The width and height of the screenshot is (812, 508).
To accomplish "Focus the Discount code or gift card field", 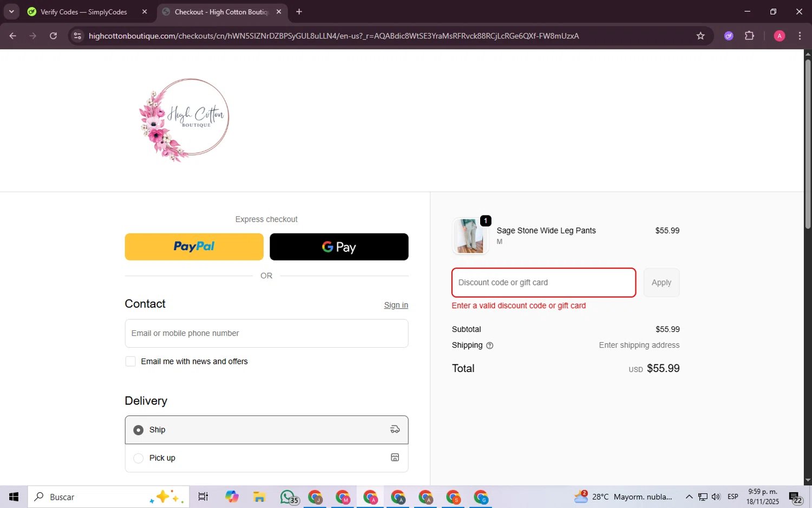I will pyautogui.click(x=543, y=283).
